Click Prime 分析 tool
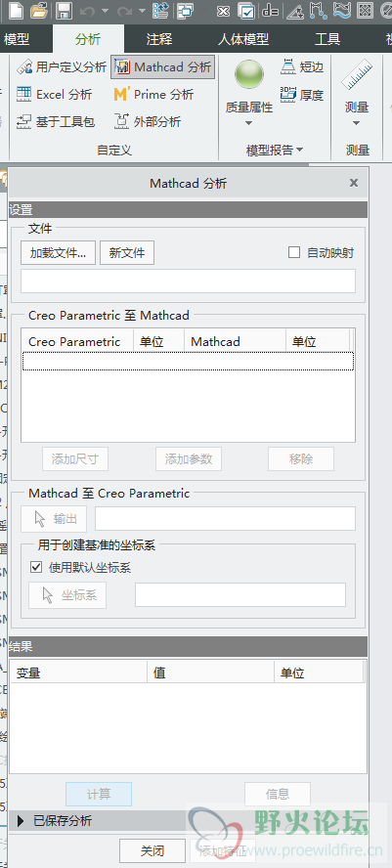This screenshot has height=868, width=392. coord(153,95)
